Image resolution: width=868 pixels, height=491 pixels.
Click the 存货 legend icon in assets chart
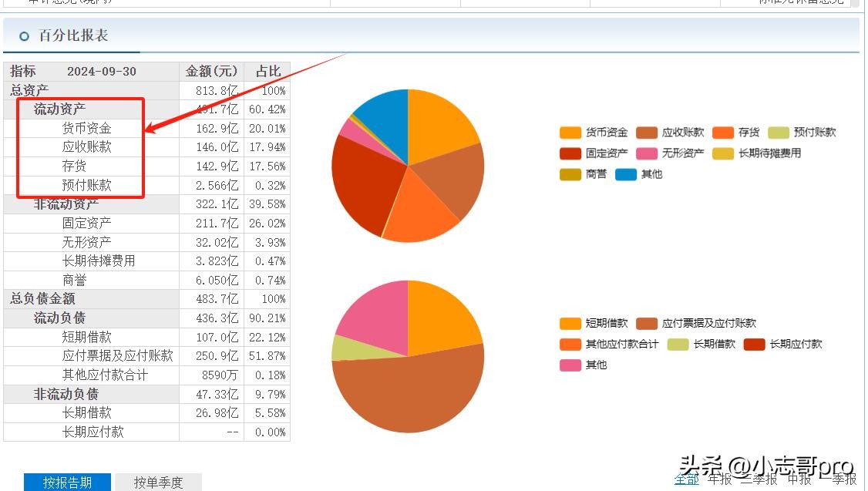point(723,133)
